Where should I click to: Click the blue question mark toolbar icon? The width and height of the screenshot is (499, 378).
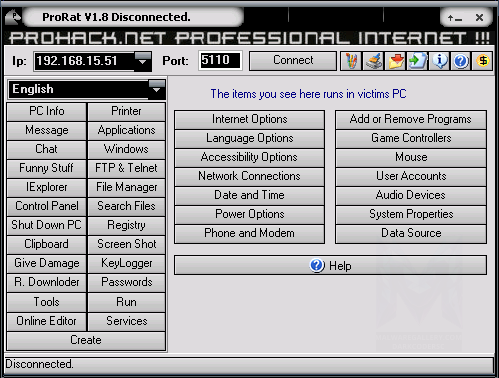461,61
